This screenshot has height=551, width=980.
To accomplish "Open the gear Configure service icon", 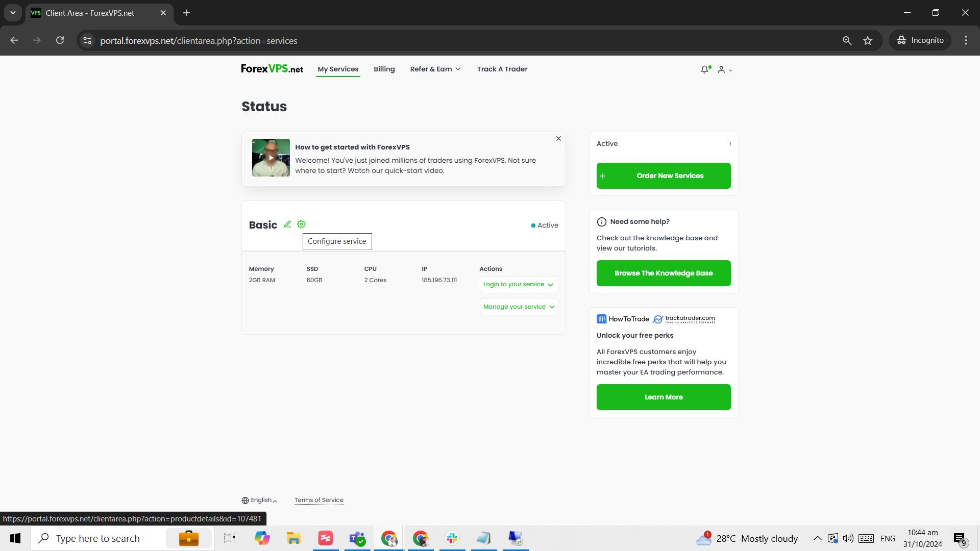I will pos(301,224).
